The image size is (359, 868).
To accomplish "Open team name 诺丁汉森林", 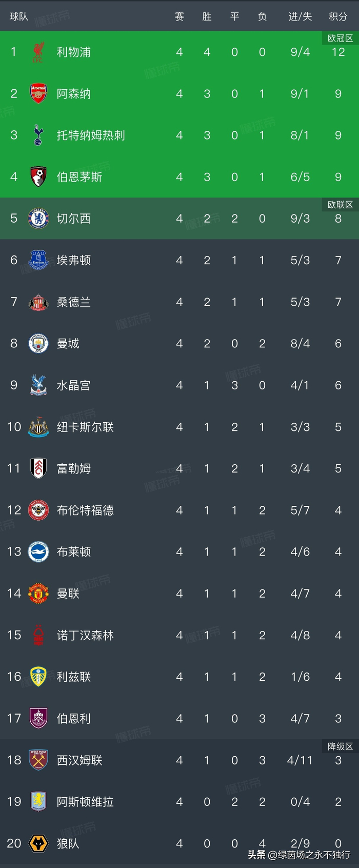I will [85, 635].
